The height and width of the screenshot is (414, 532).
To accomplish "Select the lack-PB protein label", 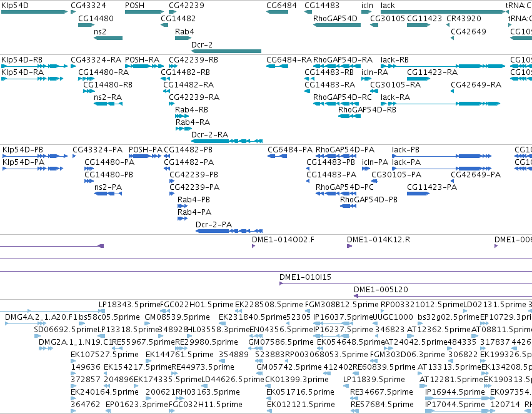I will tap(406, 150).
